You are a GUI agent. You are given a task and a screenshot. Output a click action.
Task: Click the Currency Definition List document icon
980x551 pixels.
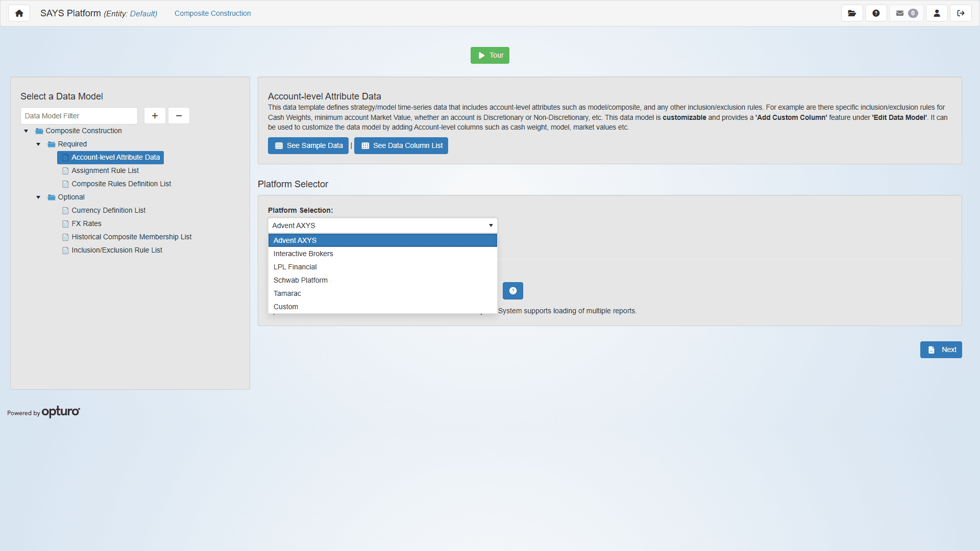[65, 211]
